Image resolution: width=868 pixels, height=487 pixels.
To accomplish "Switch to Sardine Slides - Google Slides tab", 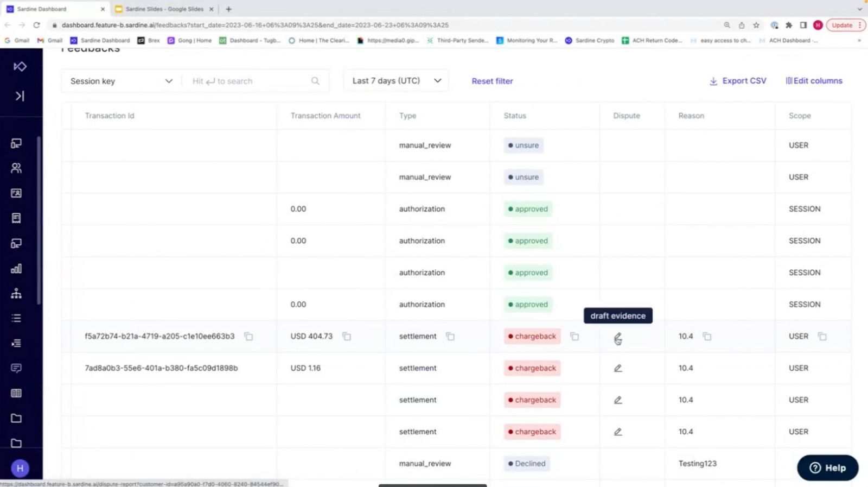I will 164,9.
